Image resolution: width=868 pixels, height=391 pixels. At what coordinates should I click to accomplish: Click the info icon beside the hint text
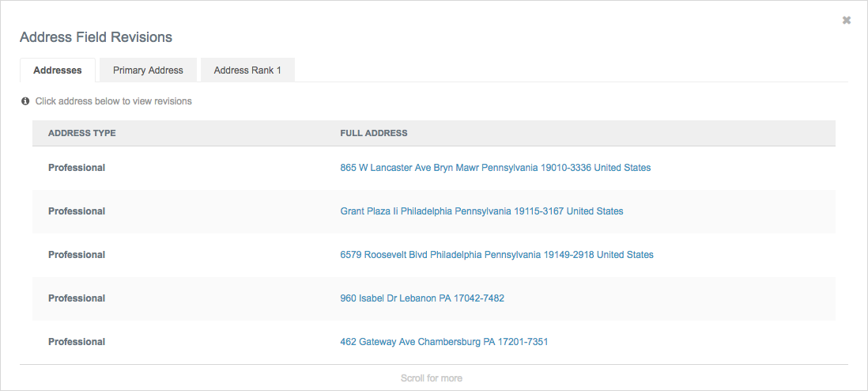coord(25,101)
